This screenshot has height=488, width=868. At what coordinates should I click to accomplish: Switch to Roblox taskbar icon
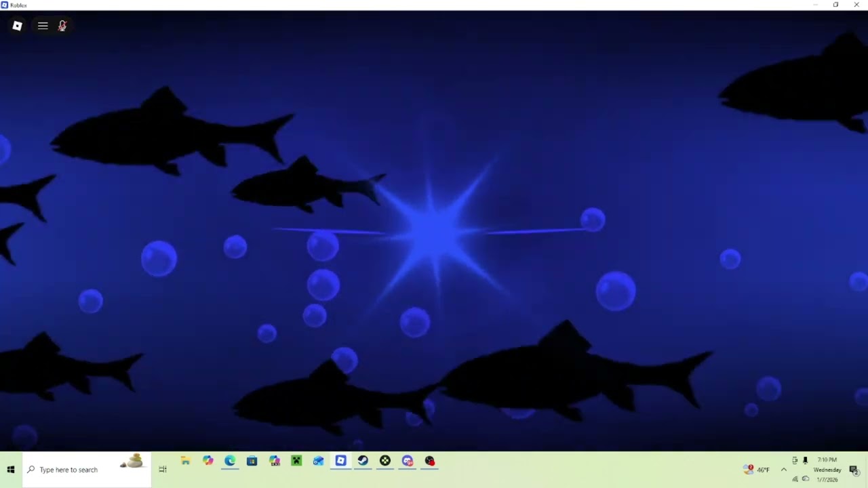click(x=340, y=461)
